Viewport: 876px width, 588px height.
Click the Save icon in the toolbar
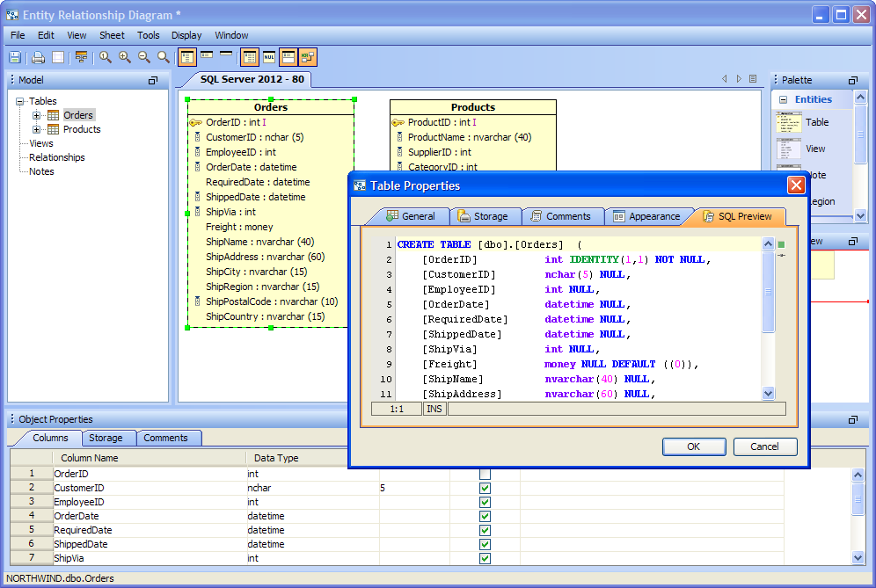click(15, 58)
